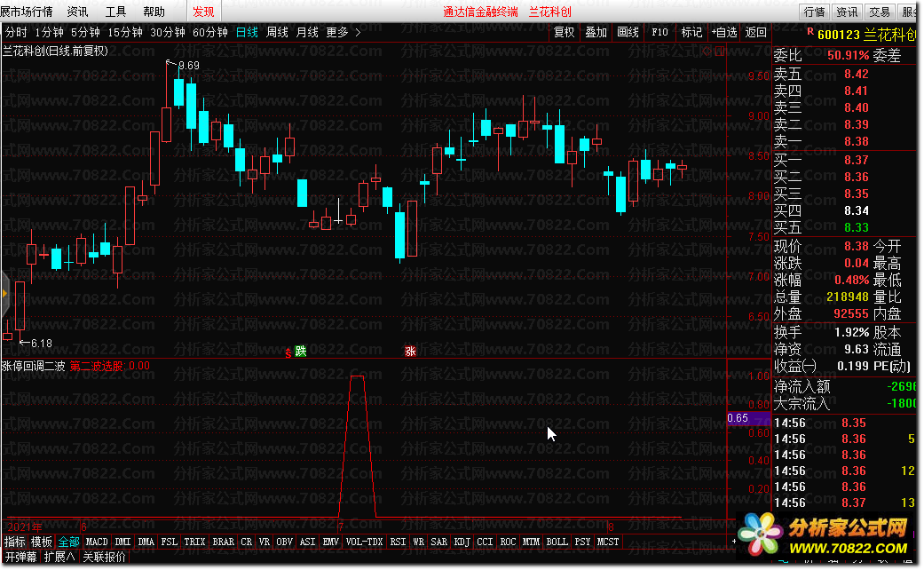Click the red R badge beside stock code 600123
The width and height of the screenshot is (924, 570).
[810, 31]
